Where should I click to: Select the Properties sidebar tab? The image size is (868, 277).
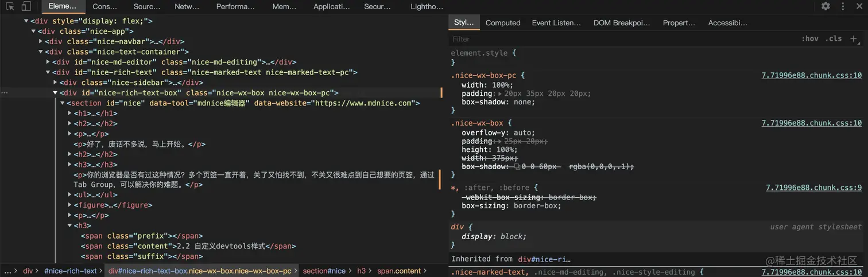(679, 22)
